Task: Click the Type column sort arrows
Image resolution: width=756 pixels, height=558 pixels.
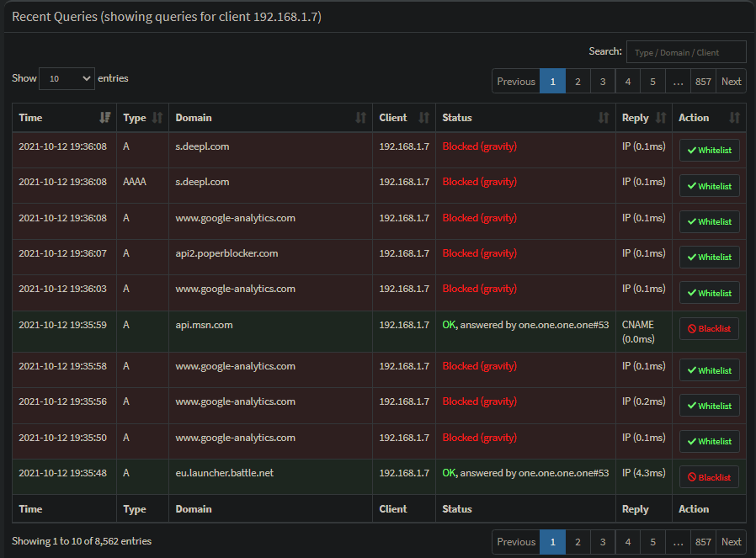Action: point(157,118)
